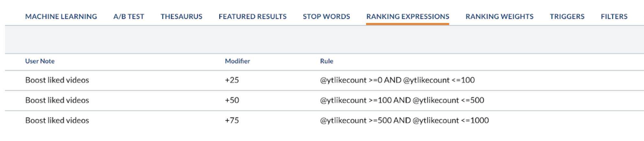644x141 pixels.
Task: Select the first Boost liked videos row
Action: click(x=324, y=80)
